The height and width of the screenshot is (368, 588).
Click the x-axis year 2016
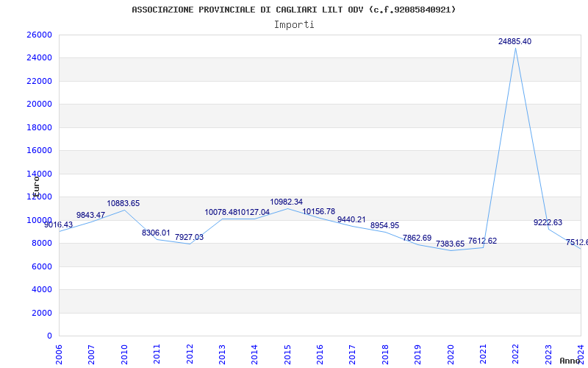tap(320, 354)
